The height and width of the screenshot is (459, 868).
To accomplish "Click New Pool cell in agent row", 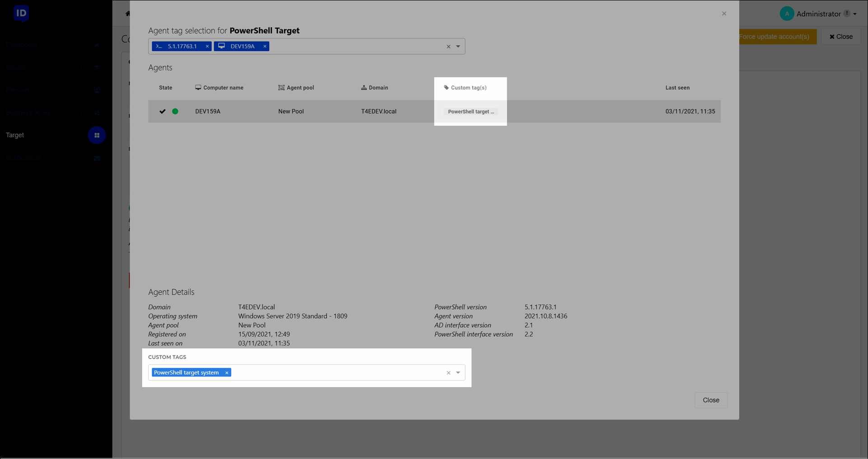I will [x=291, y=112].
